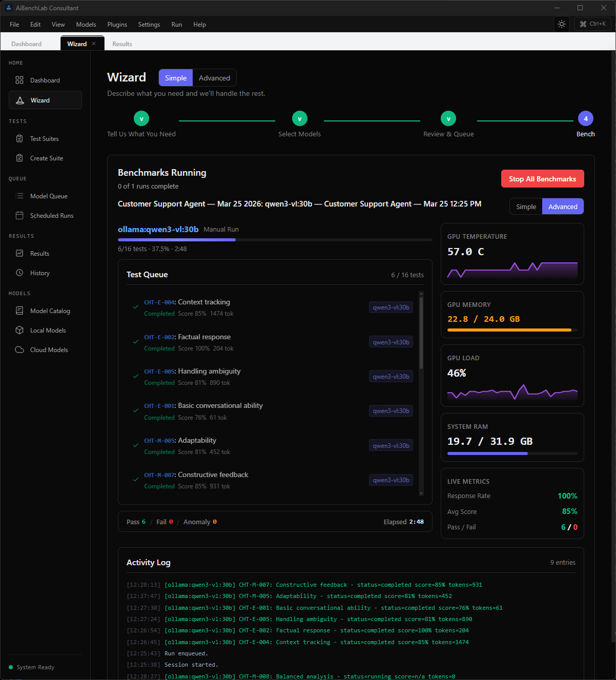Image resolution: width=616 pixels, height=680 pixels.
Task: Select the Test Suites icon
Action: coord(19,138)
